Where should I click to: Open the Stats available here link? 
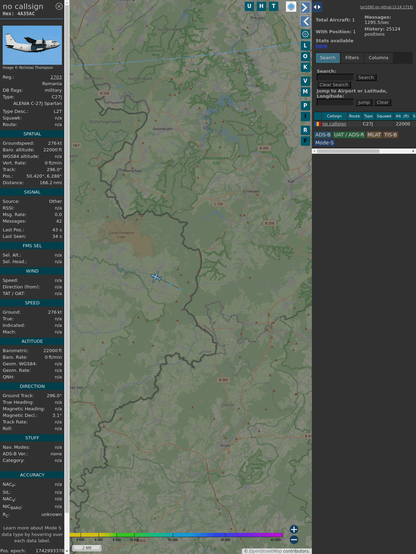321,46
